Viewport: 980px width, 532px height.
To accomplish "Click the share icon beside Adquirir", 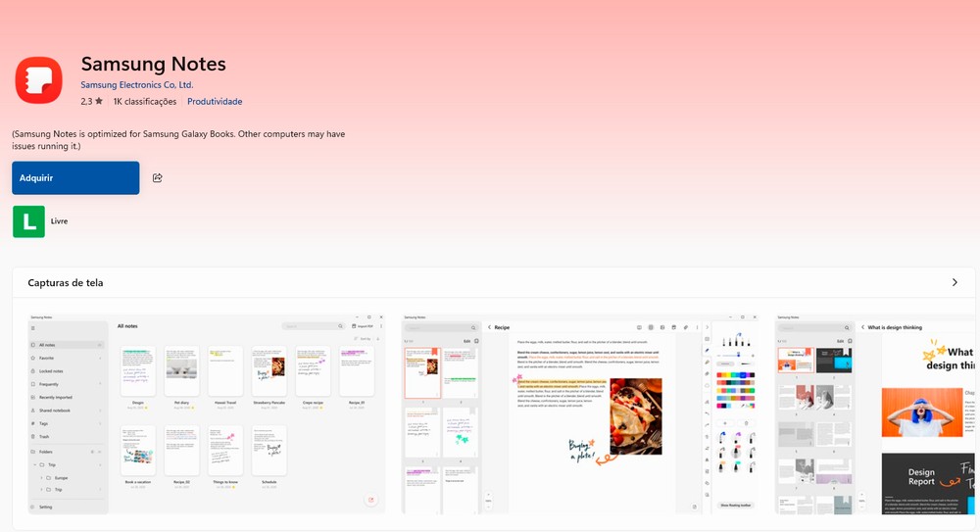I will point(158,178).
